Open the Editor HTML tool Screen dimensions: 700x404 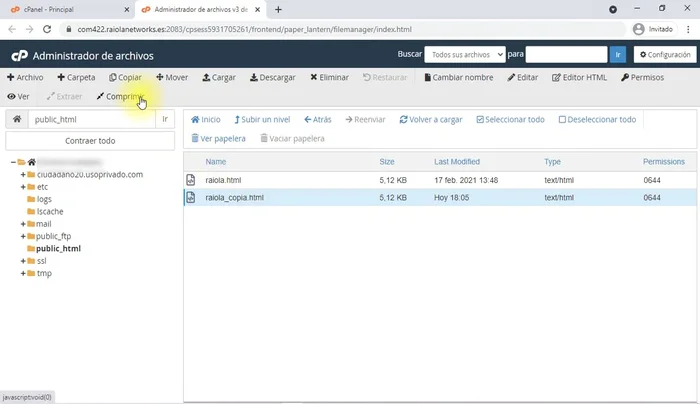[x=579, y=77]
